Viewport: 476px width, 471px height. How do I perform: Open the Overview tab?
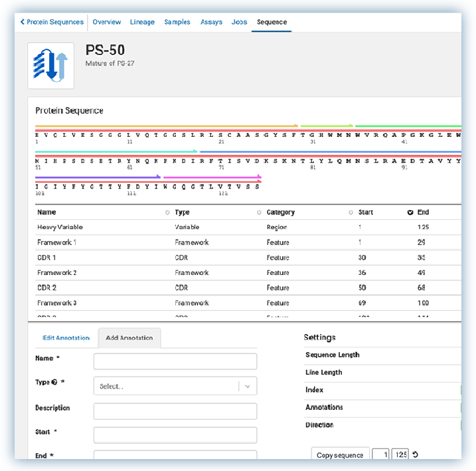107,22
